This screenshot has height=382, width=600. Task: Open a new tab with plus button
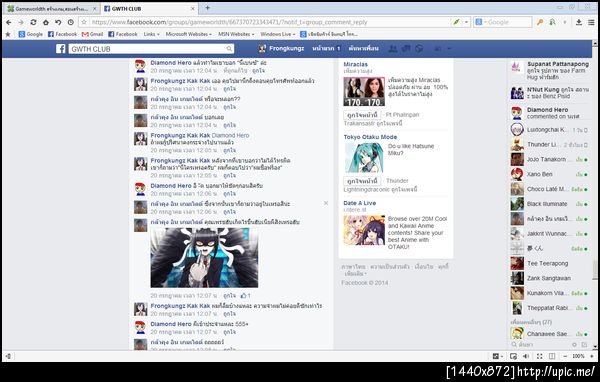click(207, 8)
